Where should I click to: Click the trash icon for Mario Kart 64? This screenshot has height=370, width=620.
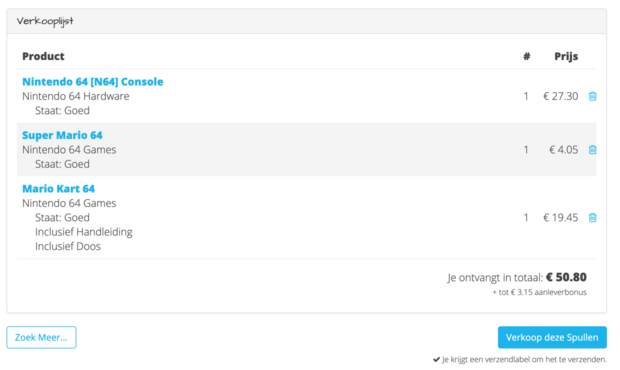pyautogui.click(x=592, y=217)
